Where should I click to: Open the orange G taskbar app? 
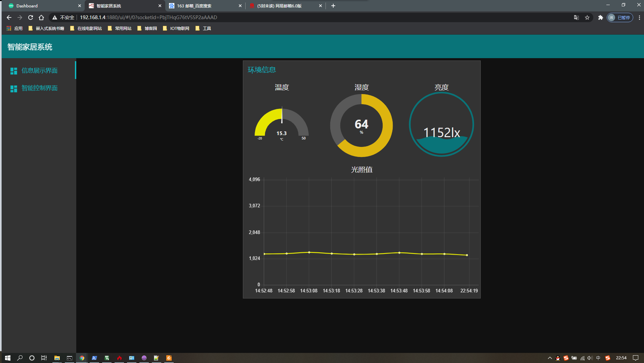pos(169,358)
